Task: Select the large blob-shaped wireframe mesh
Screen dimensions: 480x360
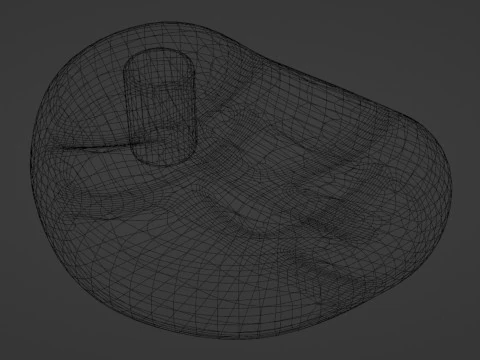Action: [241, 181]
